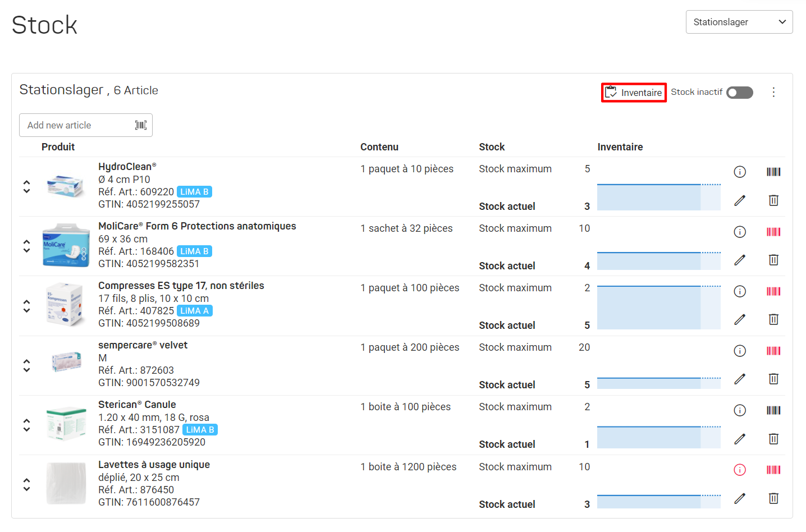Click LiMA B badge on MoliCare row
The image size is (806, 532).
point(194,251)
